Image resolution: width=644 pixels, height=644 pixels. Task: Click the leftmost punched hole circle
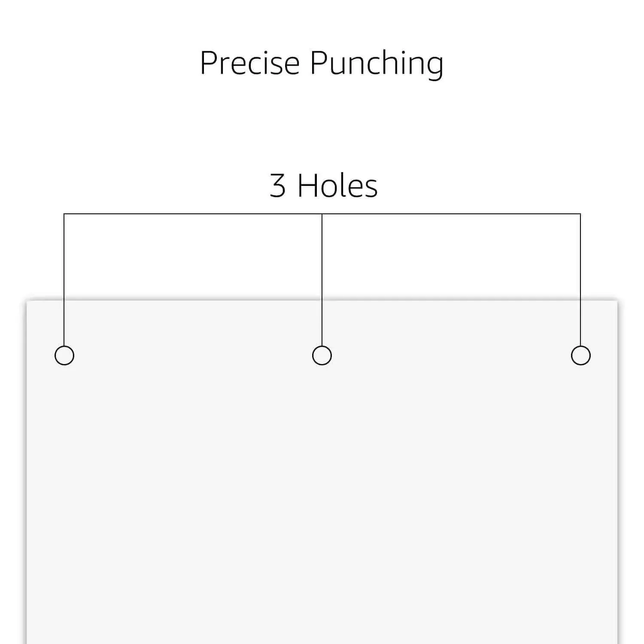pyautogui.click(x=64, y=355)
